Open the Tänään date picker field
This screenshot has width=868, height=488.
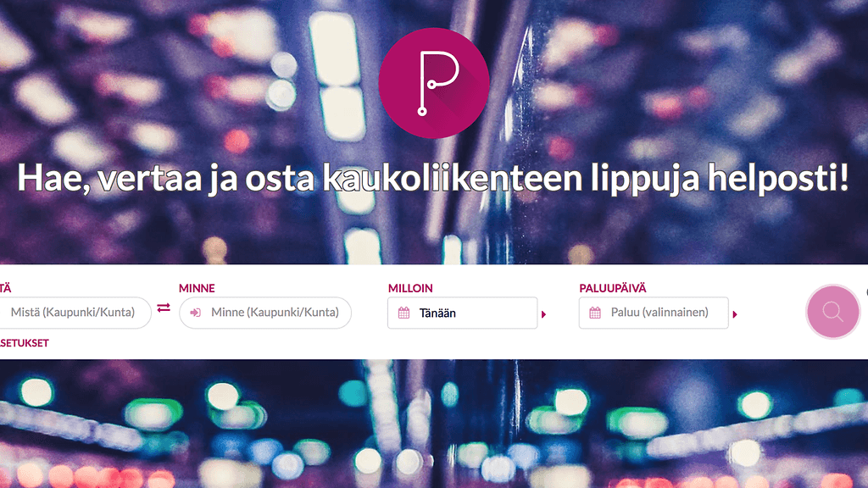[x=463, y=313]
